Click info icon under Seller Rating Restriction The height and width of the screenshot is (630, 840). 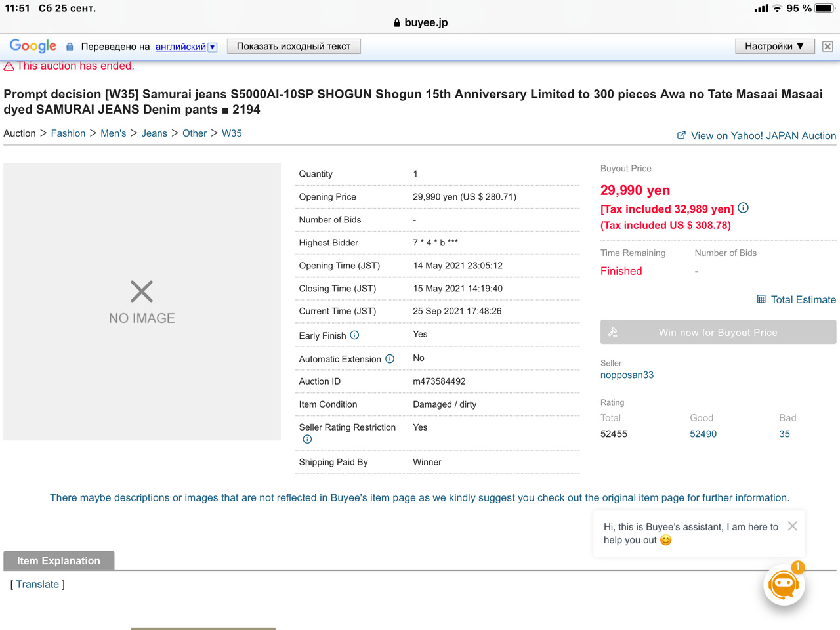(307, 440)
